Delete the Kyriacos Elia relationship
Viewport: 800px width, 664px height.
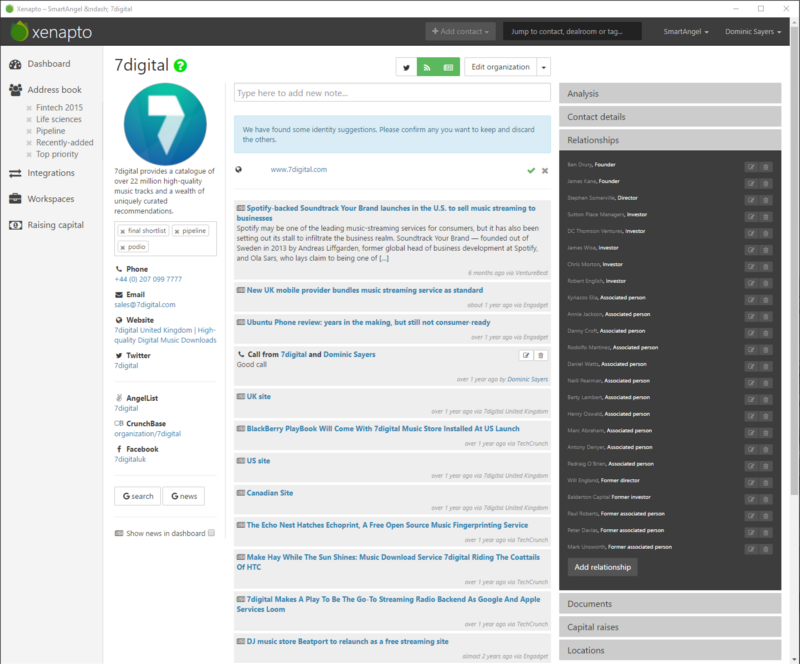coord(765,300)
